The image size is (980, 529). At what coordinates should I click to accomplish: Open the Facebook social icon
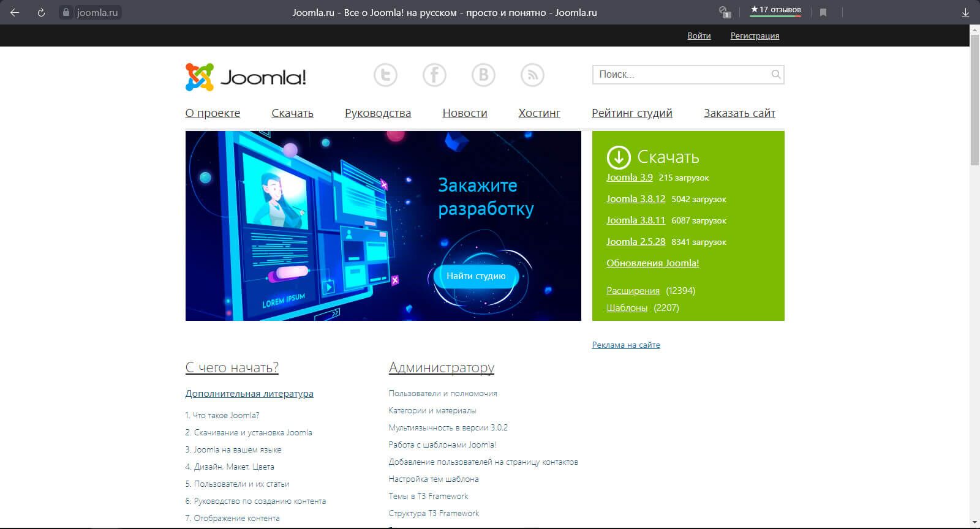(x=434, y=75)
